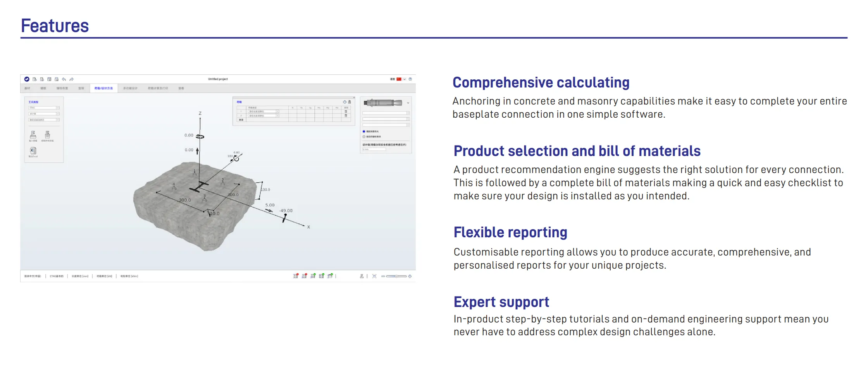Click the green-badged status icon nearest the separator
Viewport: 868px width, 367px height.
click(x=330, y=276)
